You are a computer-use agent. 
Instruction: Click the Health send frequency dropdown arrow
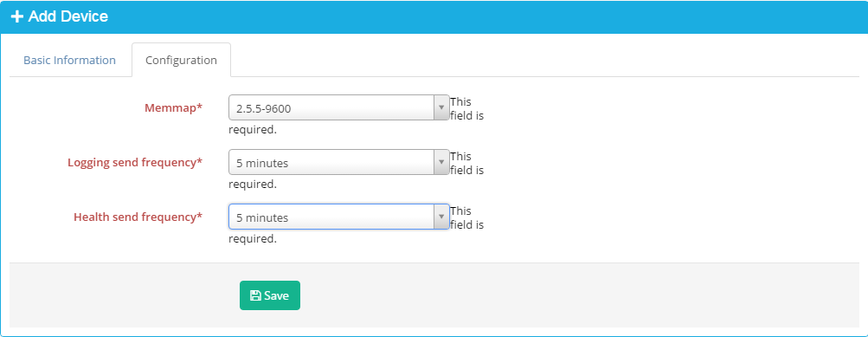[x=441, y=217]
